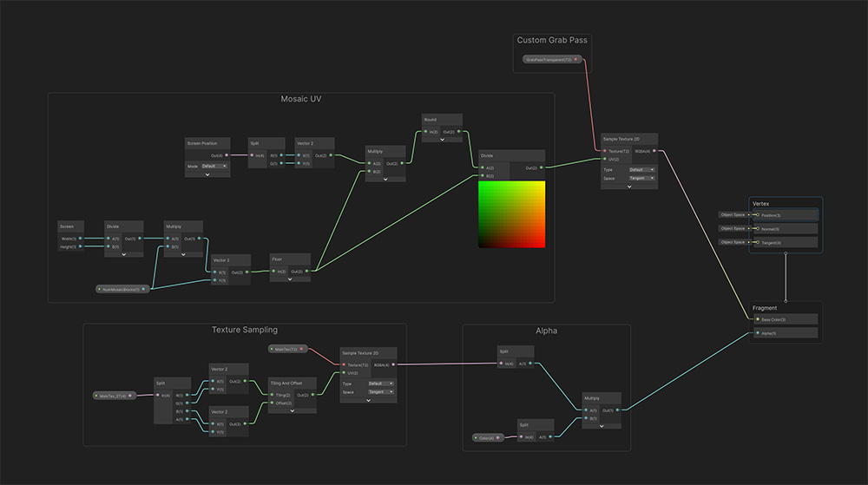Select the Mosaic UV group title
This screenshot has height=485, width=868.
pos(300,99)
